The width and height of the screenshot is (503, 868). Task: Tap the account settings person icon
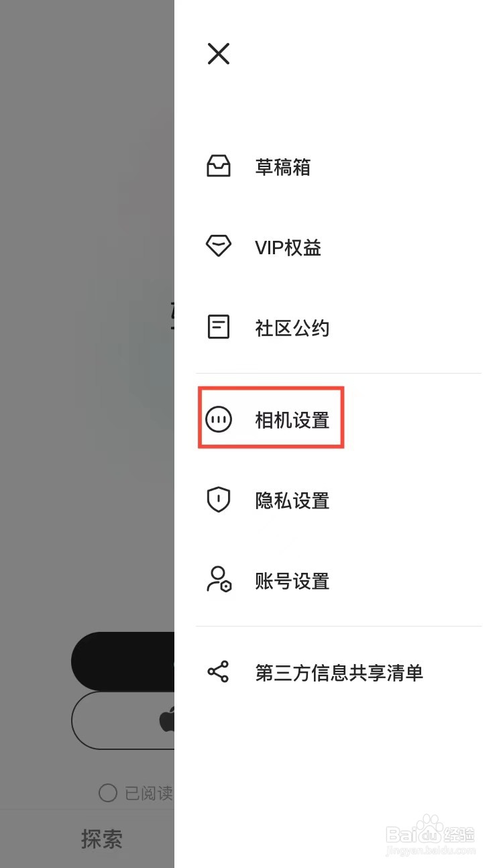coord(219,580)
